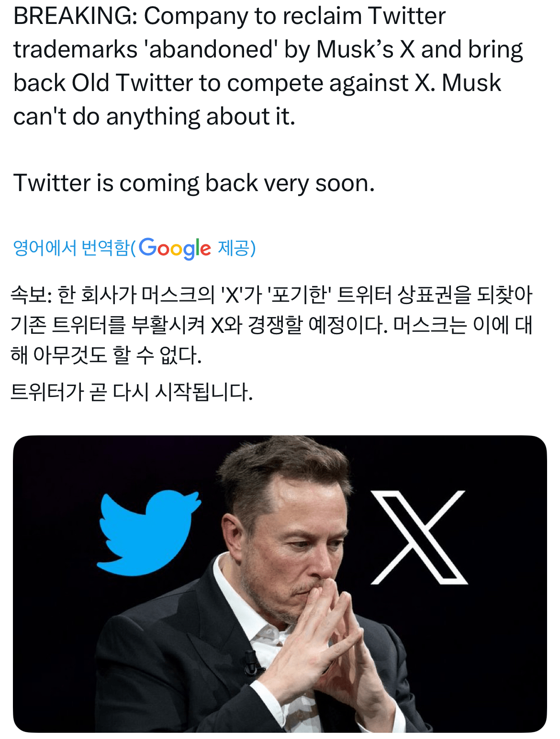The width and height of the screenshot is (560, 739).
Task: Click "해 아무것도 할 수 없다." text
Action: (106, 356)
